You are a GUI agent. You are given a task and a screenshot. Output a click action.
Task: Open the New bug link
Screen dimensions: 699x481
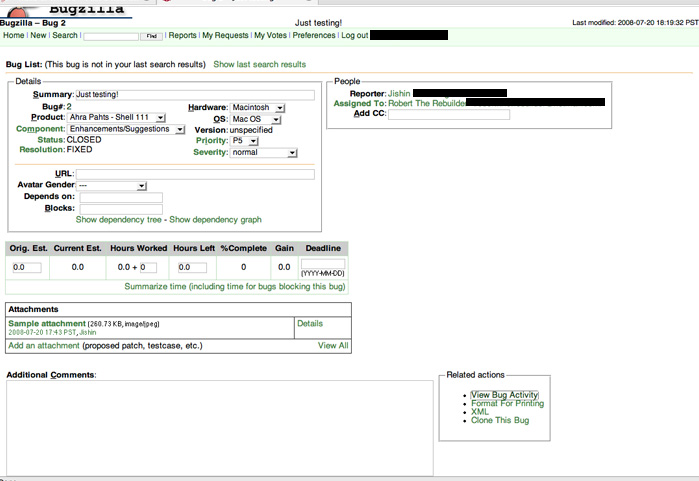[38, 35]
